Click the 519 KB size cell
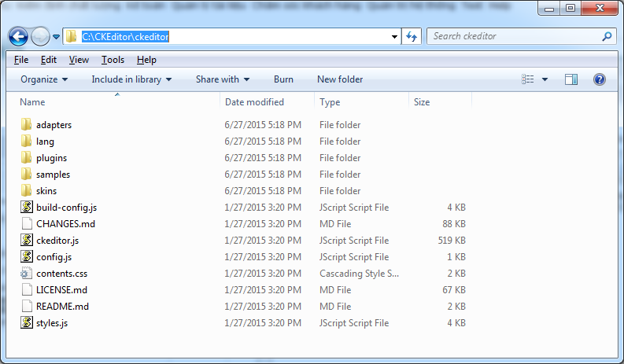The height and width of the screenshot is (364, 624). (x=452, y=241)
